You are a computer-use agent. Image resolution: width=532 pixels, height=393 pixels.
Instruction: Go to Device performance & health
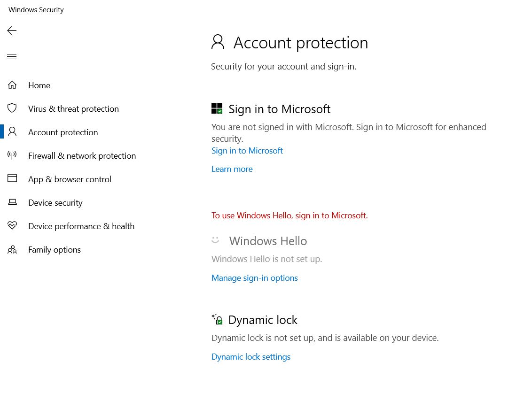click(81, 226)
